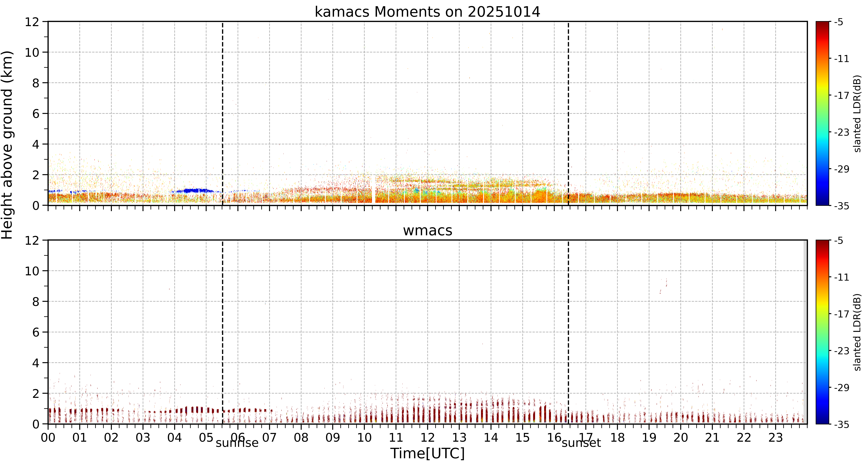Click the "23" time tick label
The height and width of the screenshot is (467, 868).
[776, 438]
